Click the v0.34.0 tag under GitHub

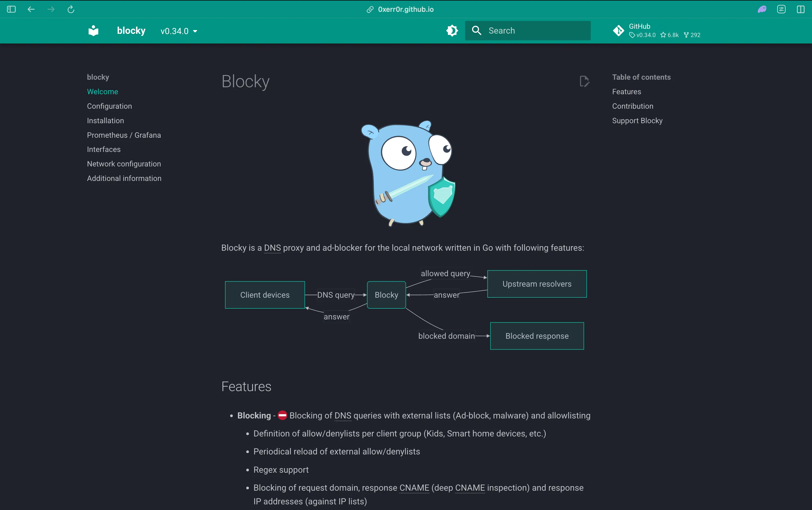coord(642,35)
